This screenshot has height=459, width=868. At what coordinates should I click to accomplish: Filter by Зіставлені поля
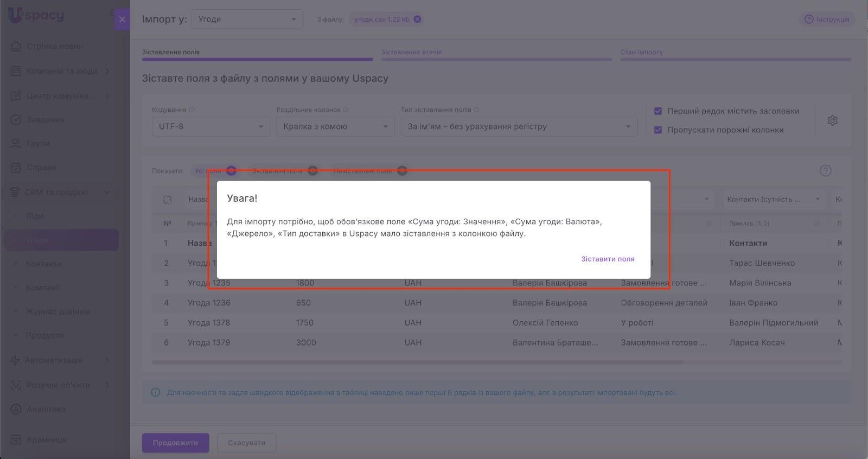(284, 171)
